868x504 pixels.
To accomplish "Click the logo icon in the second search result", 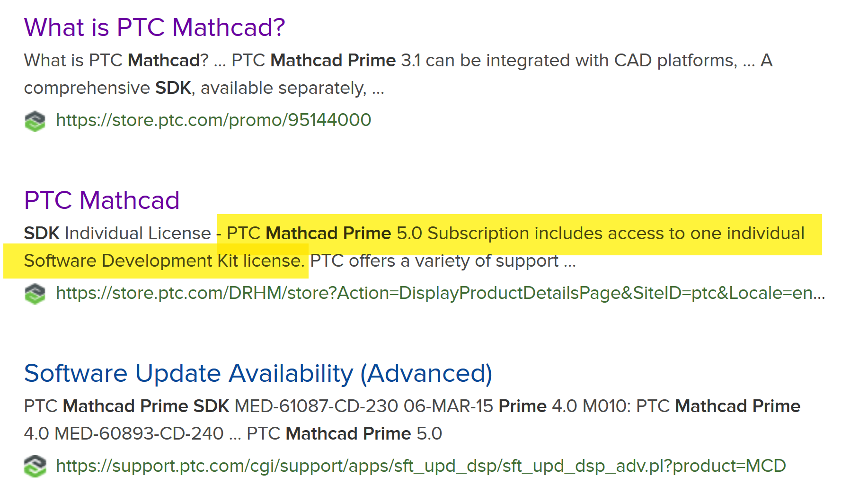I will tap(35, 294).
